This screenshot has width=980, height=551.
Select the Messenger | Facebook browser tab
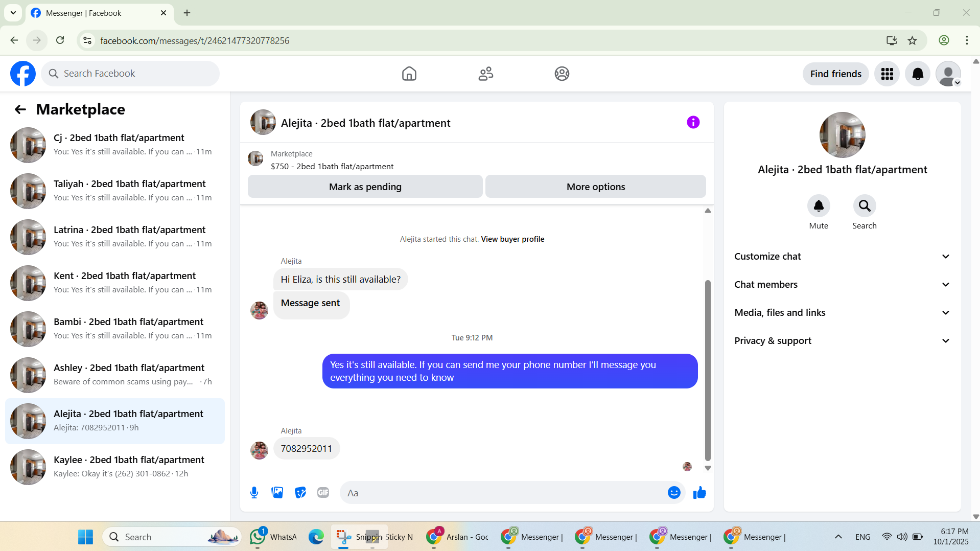100,13
